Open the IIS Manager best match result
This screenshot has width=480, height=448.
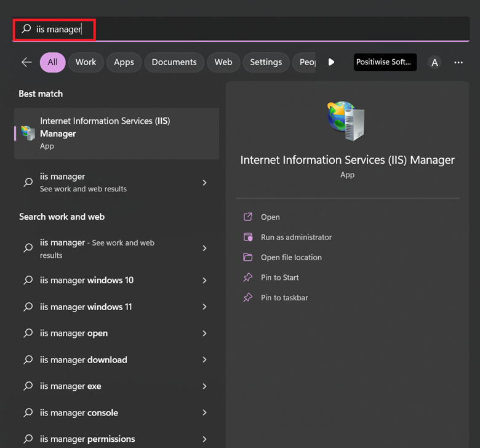click(117, 133)
